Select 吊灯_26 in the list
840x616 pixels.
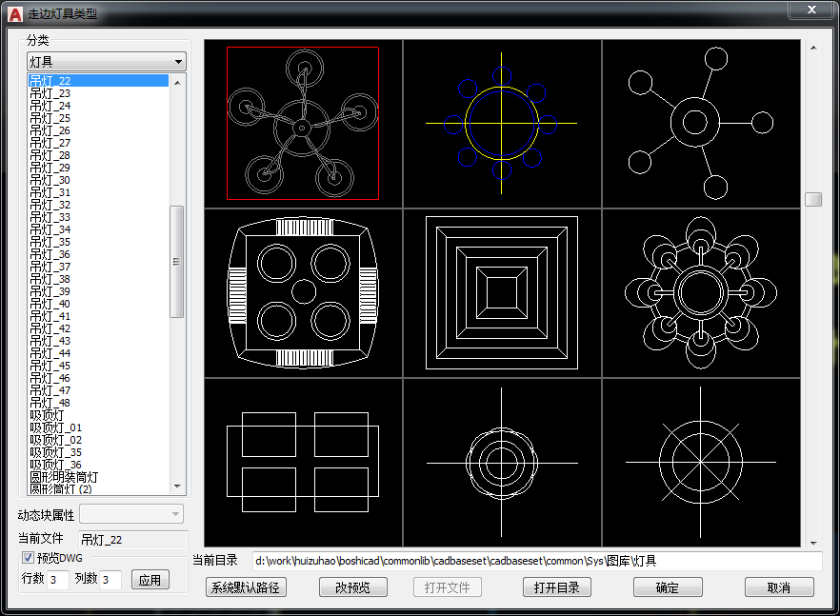click(98, 130)
